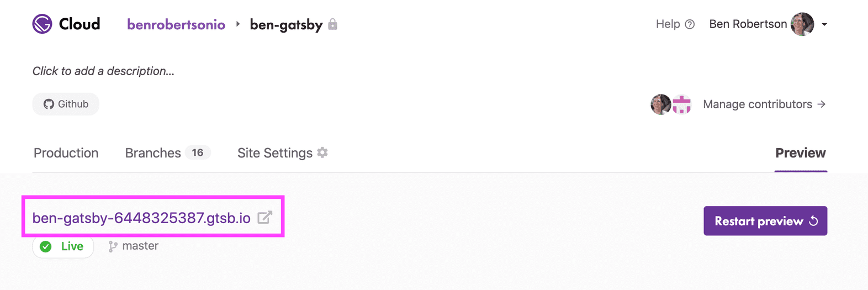The height and width of the screenshot is (290, 868).
Task: Open Ben Robertson profile picture menu
Action: click(802, 24)
